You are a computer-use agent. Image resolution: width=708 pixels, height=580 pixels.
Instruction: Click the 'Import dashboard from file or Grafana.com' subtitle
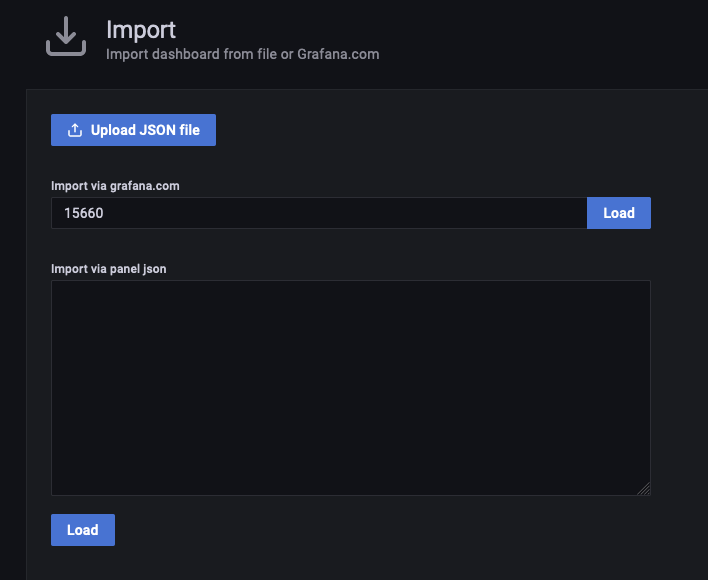[x=242, y=54]
